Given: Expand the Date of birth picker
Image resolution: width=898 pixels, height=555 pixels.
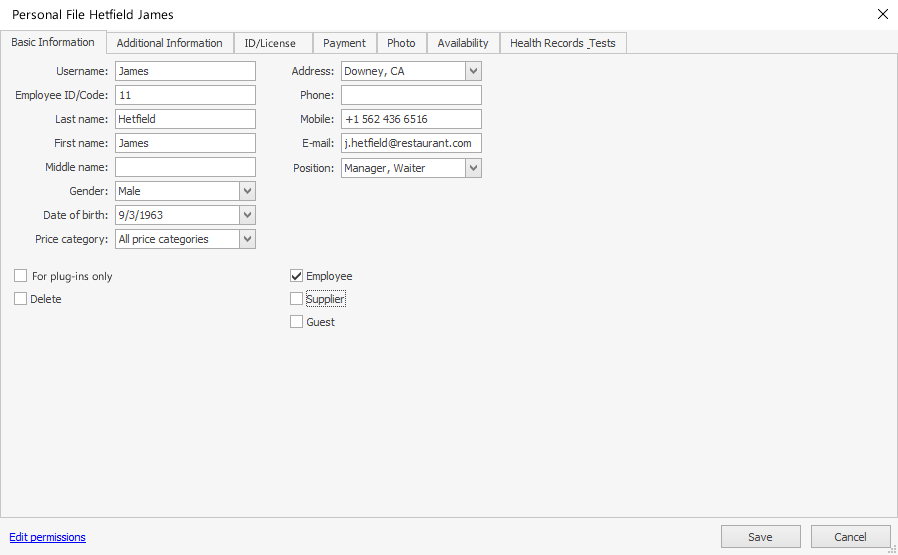Looking at the screenshot, I should tap(247, 215).
